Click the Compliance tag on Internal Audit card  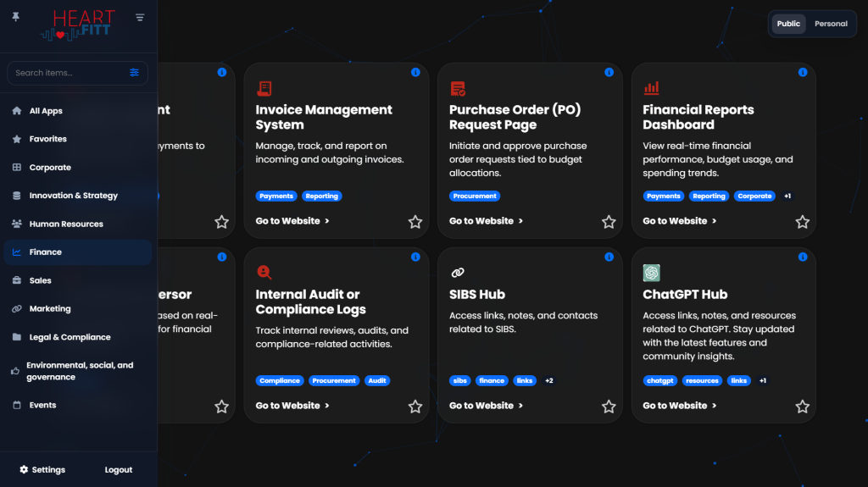coord(280,381)
